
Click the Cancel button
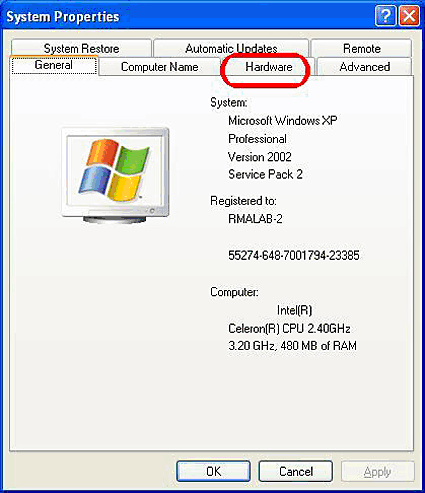296,471
